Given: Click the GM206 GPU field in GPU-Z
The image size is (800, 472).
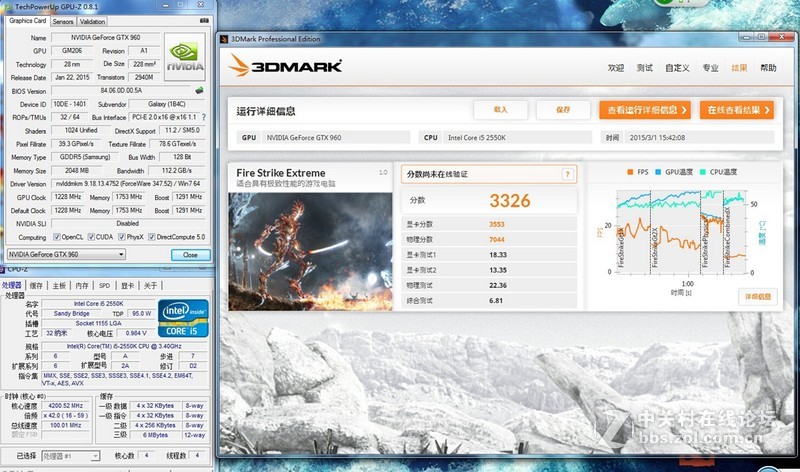Looking at the screenshot, I should pos(72,51).
